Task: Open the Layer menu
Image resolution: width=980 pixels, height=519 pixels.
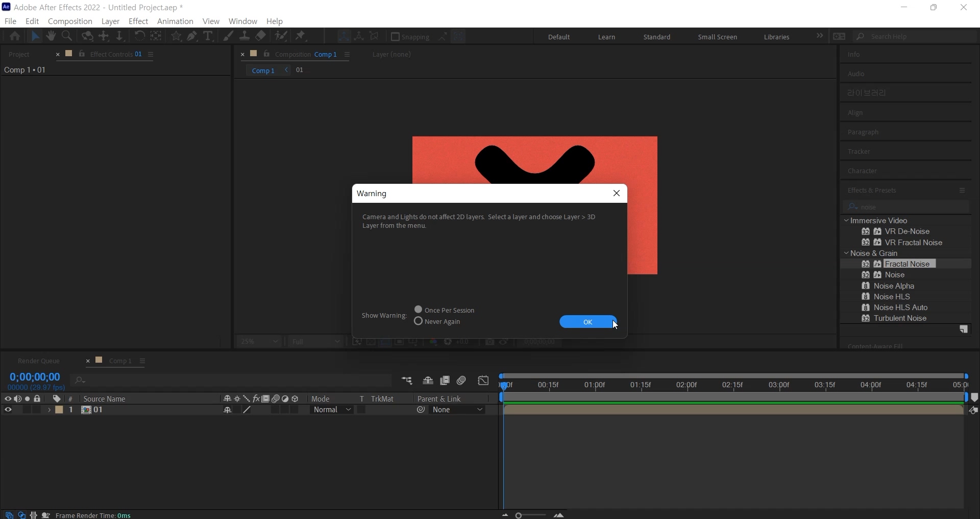Action: coord(110,21)
